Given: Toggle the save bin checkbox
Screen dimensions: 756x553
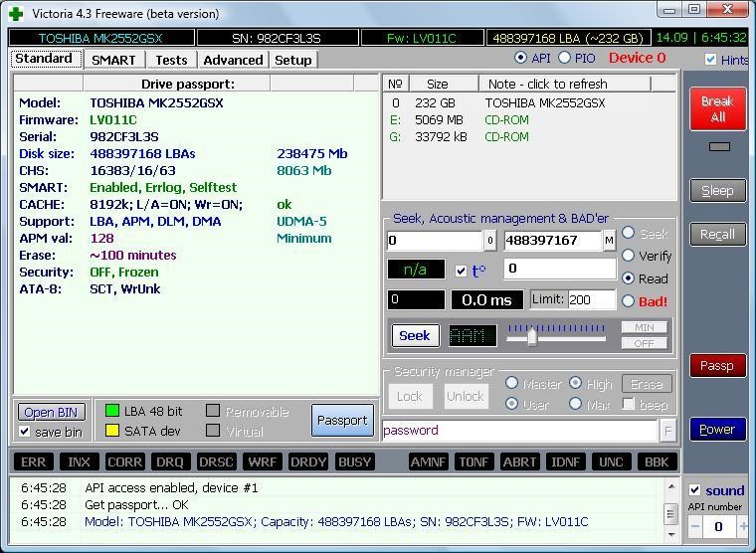Looking at the screenshot, I should click(x=25, y=431).
